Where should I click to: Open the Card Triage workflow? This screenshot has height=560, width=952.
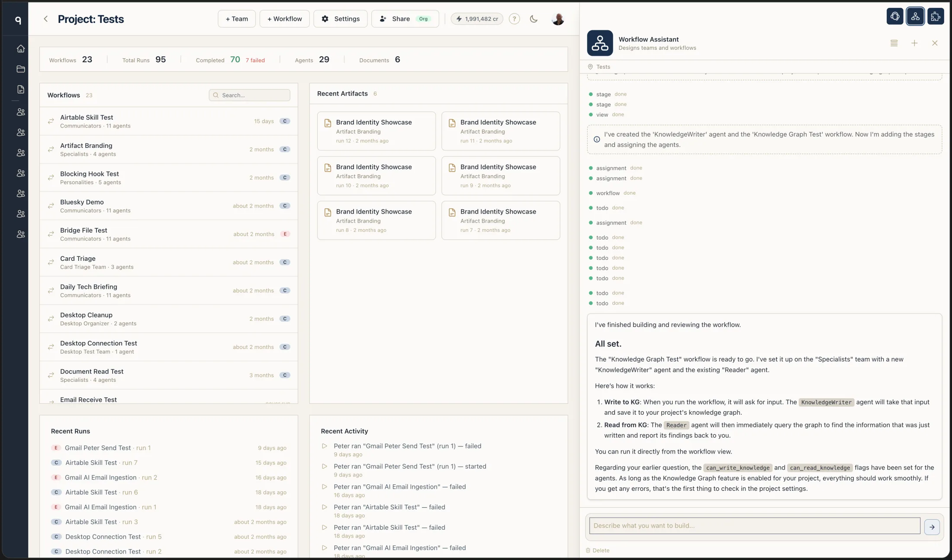click(168, 262)
